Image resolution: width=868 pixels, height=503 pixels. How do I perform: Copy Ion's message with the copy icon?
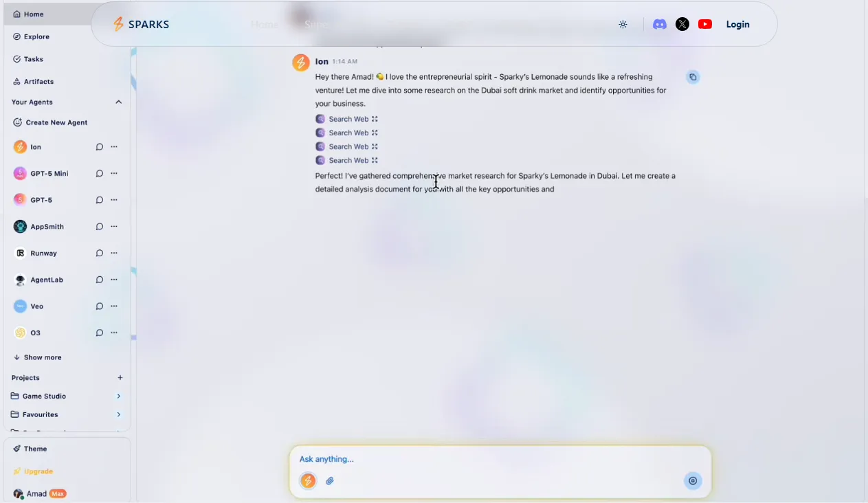tap(693, 77)
